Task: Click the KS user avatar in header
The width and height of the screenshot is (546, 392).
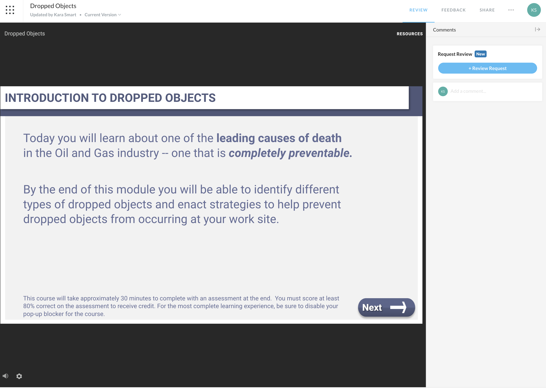Action: pyautogui.click(x=534, y=10)
